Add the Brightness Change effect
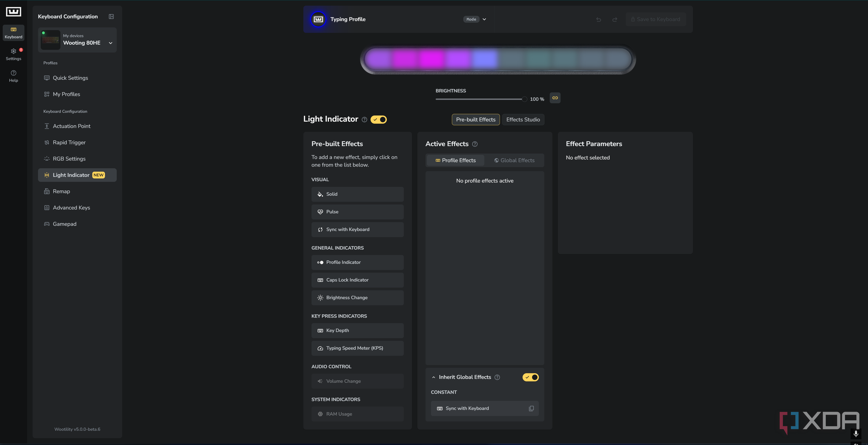This screenshot has width=868, height=445. click(x=357, y=298)
